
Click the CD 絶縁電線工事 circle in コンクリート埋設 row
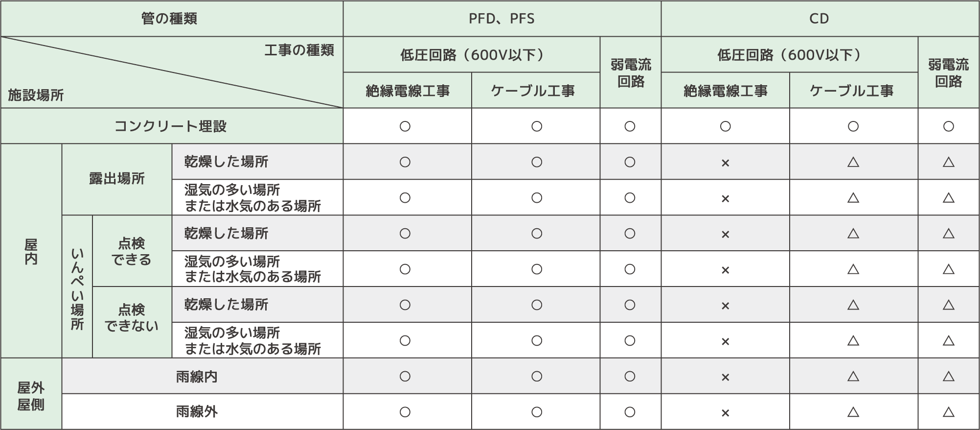coord(725,126)
